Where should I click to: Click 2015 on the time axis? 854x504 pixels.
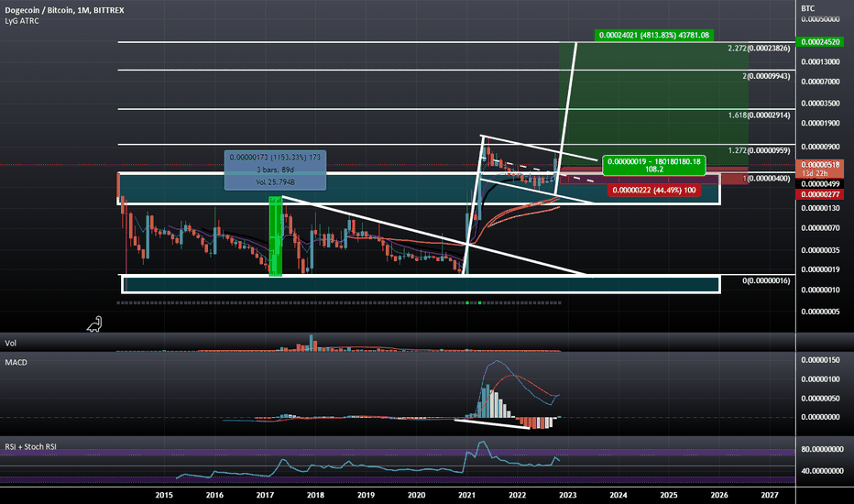pos(164,495)
